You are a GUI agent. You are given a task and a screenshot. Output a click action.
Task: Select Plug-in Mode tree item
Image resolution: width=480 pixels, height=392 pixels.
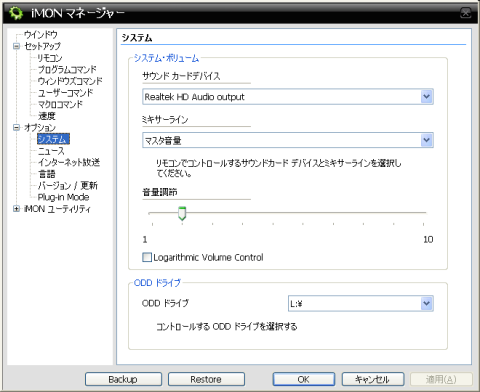[63, 197]
